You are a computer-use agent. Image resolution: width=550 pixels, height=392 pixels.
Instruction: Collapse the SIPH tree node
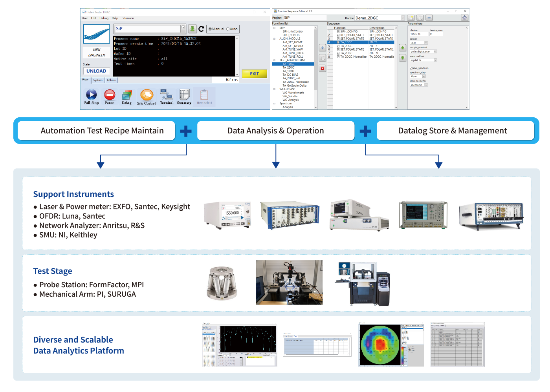274,28
